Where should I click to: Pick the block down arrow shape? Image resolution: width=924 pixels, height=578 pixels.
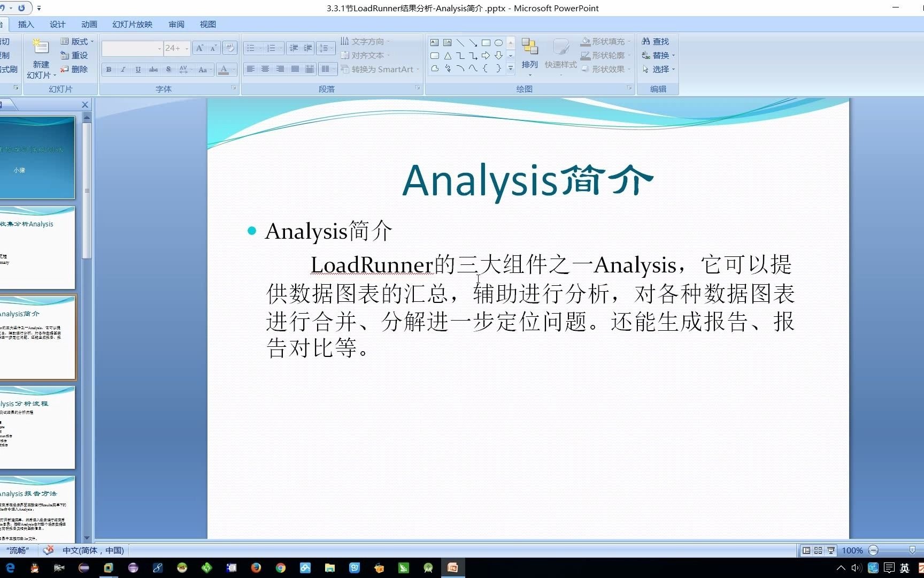tap(498, 56)
